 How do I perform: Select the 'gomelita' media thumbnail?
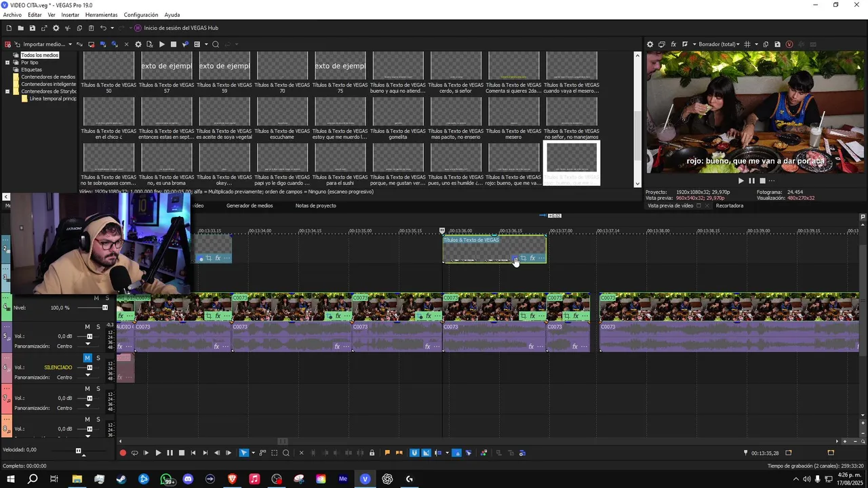[x=398, y=118]
